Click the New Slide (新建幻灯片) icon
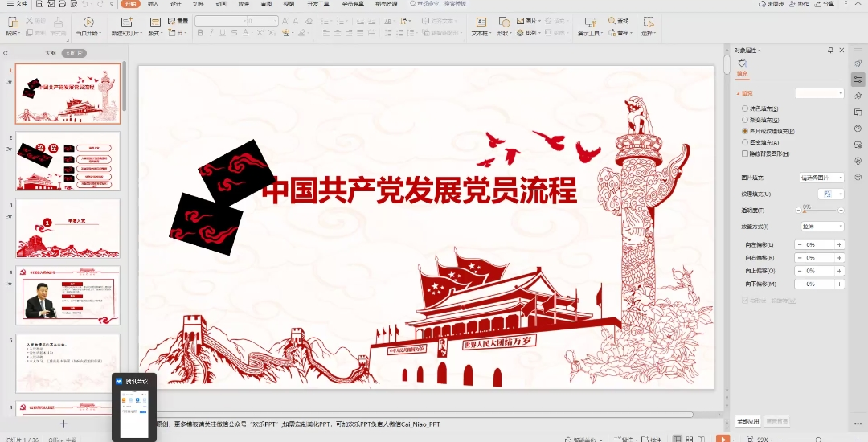Image resolution: width=868 pixels, height=442 pixels. (127, 23)
